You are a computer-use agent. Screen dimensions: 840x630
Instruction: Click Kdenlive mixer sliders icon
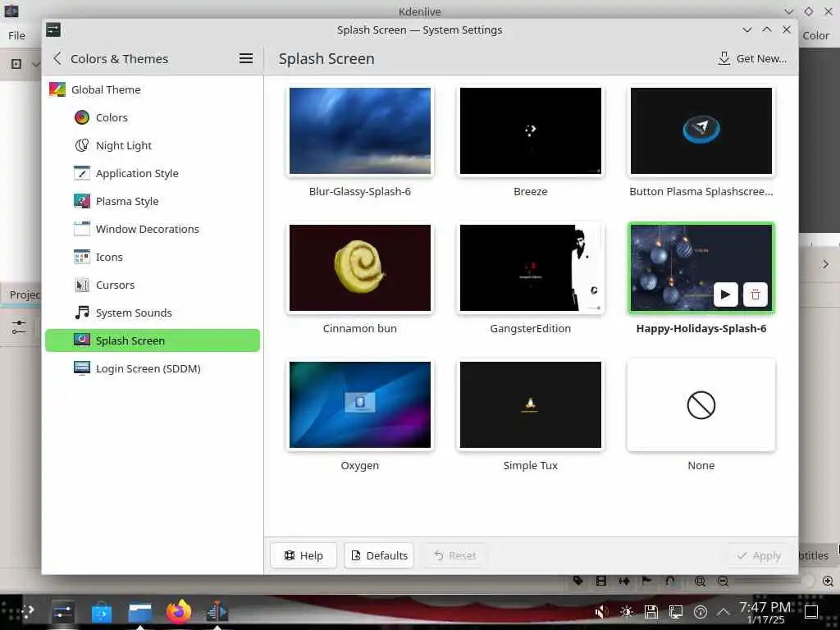pos(19,326)
